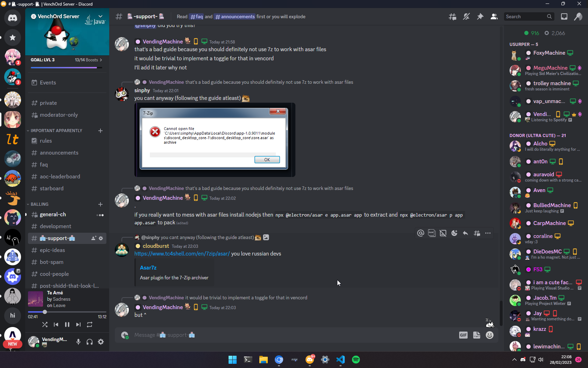Viewport: 588px width, 368px height.
Task: Open cloudburst's user profile from username
Action: pyautogui.click(x=156, y=246)
